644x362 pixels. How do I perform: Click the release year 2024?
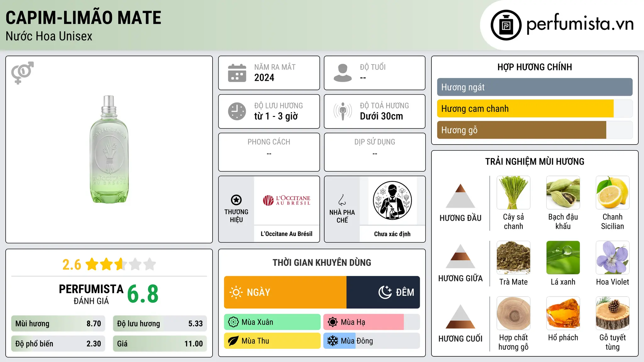point(264,78)
